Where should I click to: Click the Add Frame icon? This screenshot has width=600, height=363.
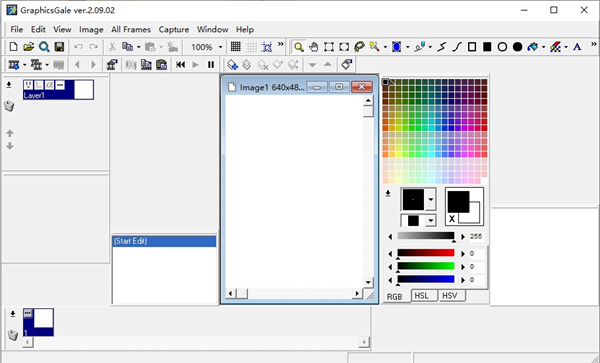click(14, 65)
